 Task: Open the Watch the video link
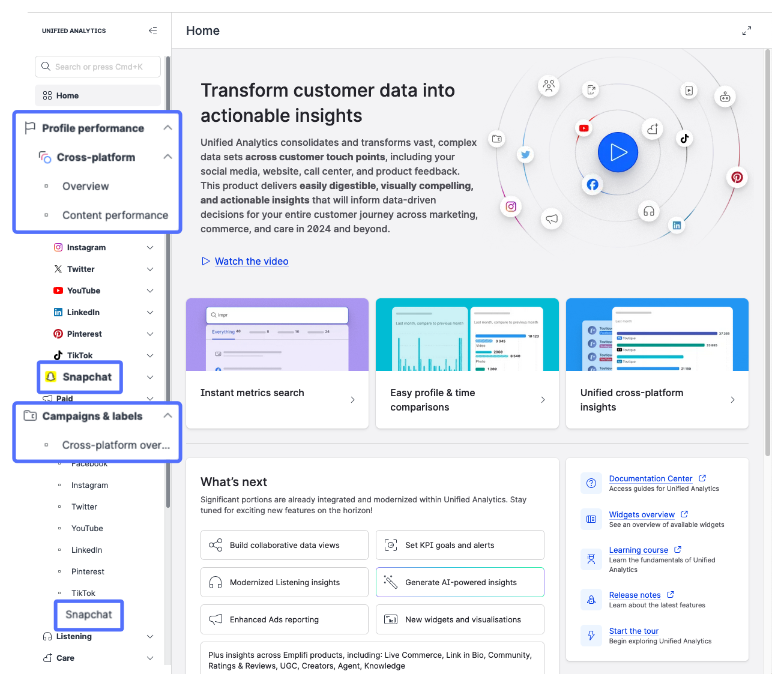[251, 261]
